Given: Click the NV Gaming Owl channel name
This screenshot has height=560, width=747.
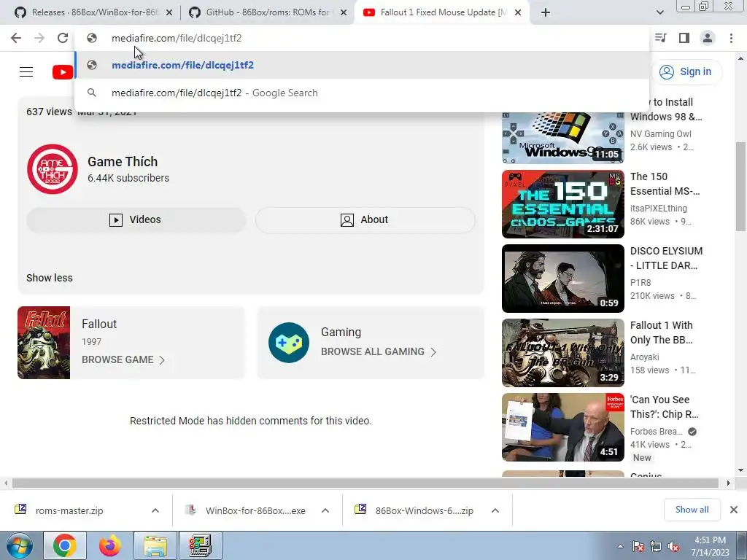Looking at the screenshot, I should coord(661,134).
